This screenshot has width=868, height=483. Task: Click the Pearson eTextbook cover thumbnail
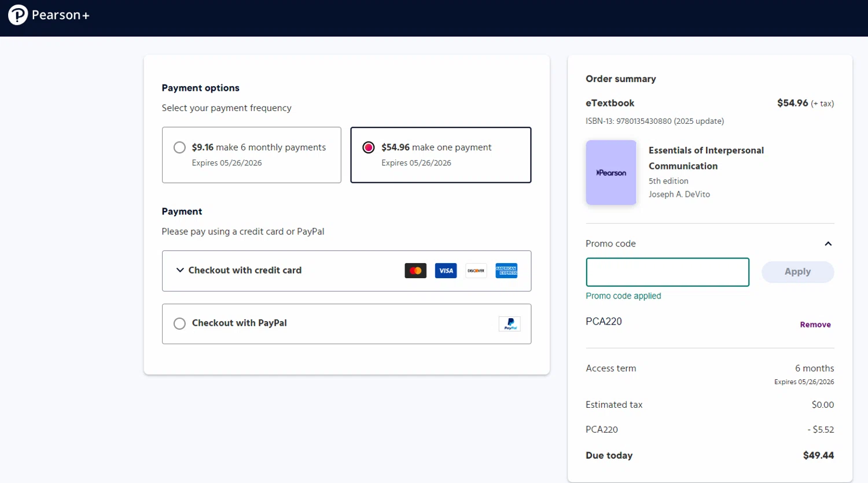click(x=611, y=172)
